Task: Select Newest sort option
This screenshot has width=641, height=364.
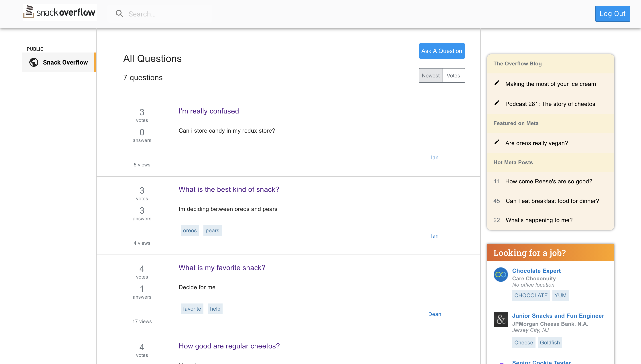Action: 430,75
